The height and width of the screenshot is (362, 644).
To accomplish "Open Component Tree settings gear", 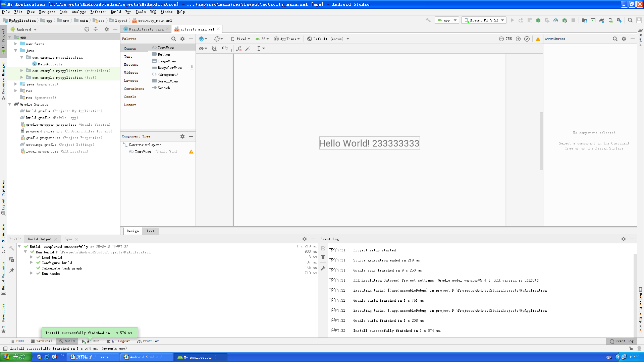I will tap(182, 136).
